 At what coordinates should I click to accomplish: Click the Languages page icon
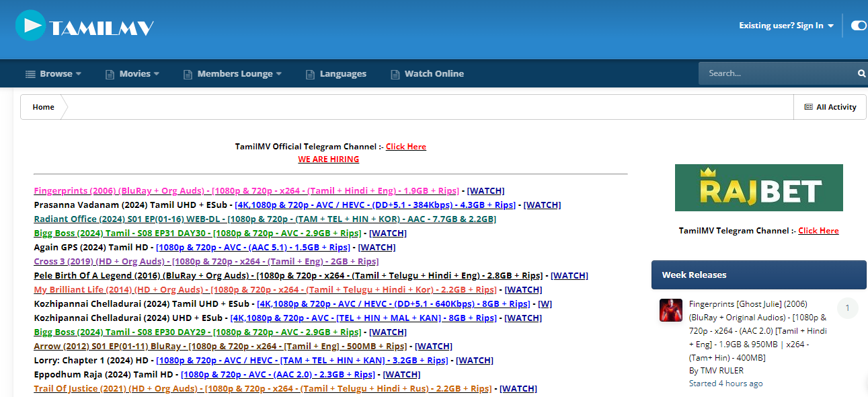pyautogui.click(x=310, y=74)
